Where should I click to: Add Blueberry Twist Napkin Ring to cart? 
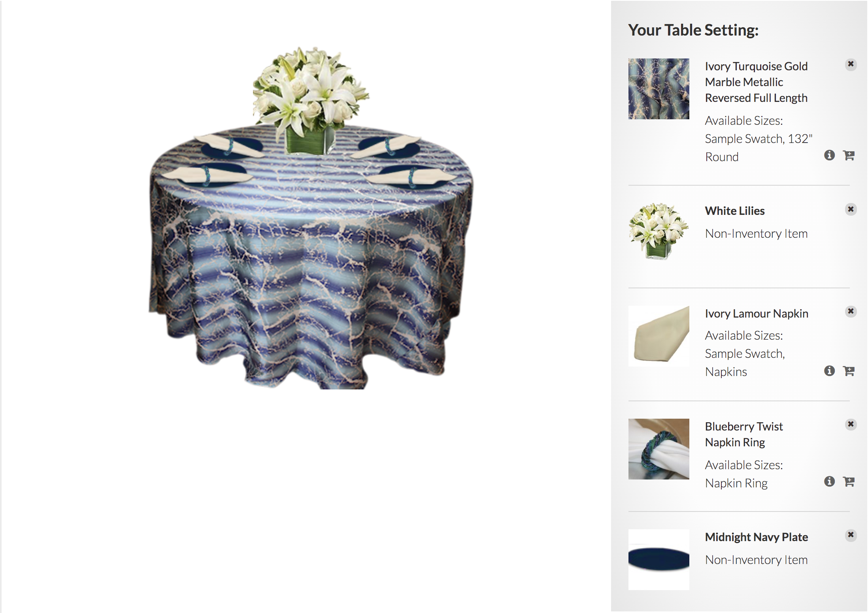[849, 481]
